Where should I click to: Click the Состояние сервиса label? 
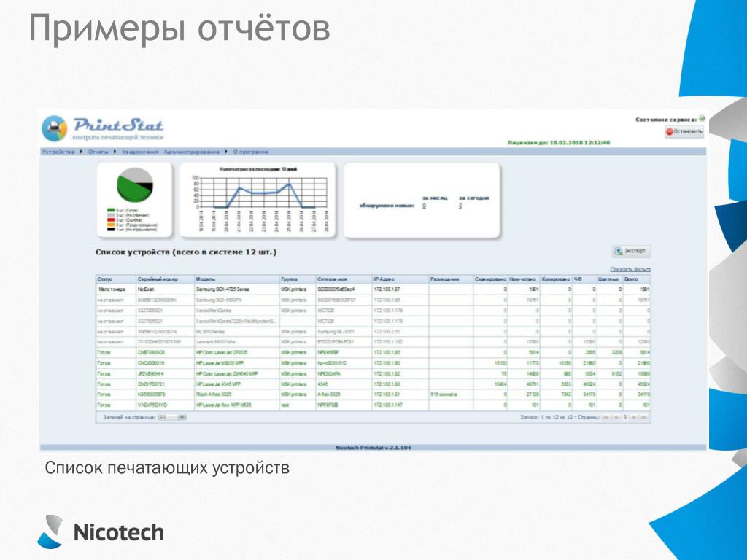(665, 120)
